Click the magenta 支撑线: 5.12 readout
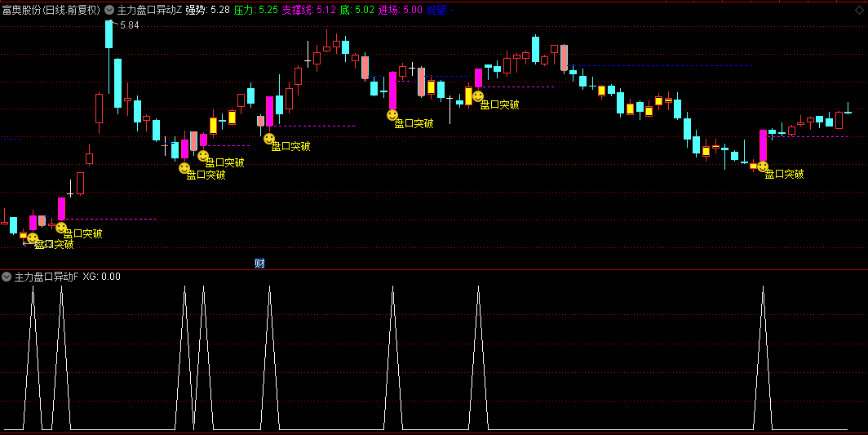The image size is (868, 435). (308, 11)
